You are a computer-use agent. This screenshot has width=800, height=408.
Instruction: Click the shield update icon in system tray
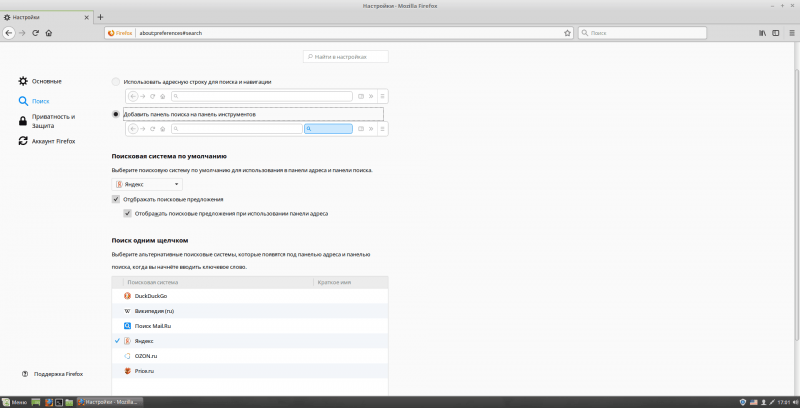click(743, 402)
